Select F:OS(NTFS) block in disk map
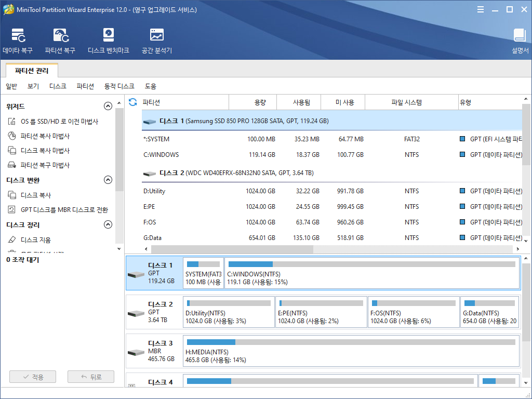 point(414,312)
